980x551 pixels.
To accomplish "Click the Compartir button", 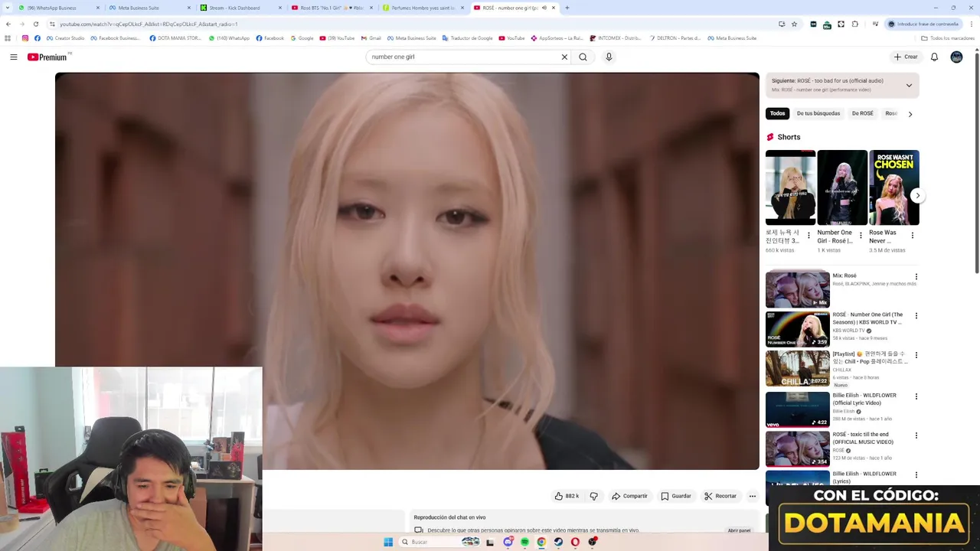I will [629, 496].
